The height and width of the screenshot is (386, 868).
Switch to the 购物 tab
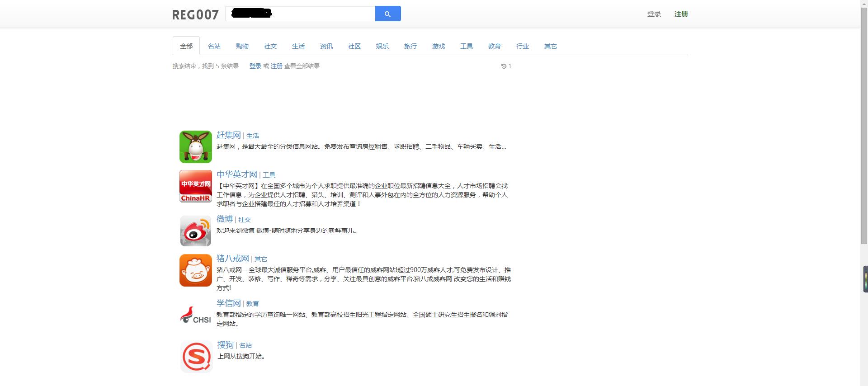tap(242, 46)
